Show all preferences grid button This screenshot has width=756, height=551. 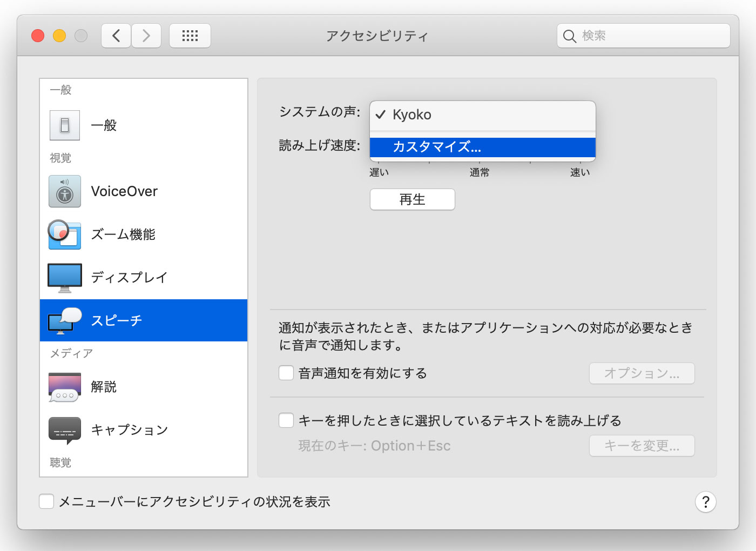point(190,36)
